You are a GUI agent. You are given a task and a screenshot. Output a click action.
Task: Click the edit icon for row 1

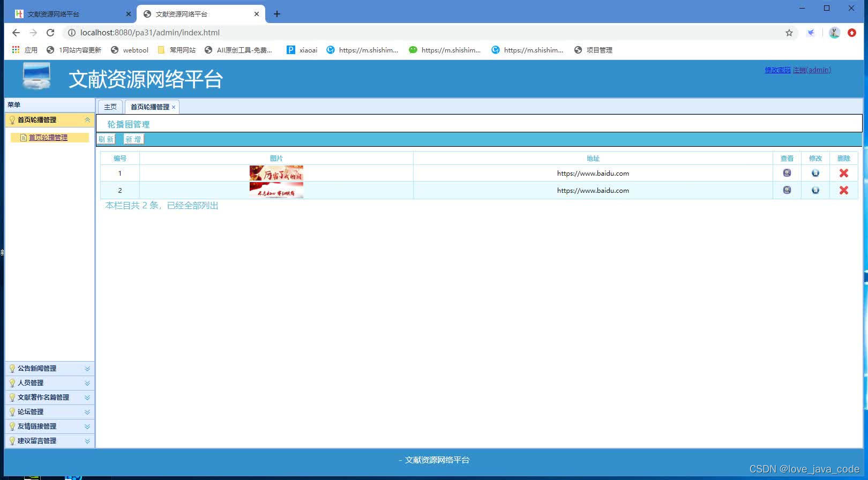[x=815, y=173]
